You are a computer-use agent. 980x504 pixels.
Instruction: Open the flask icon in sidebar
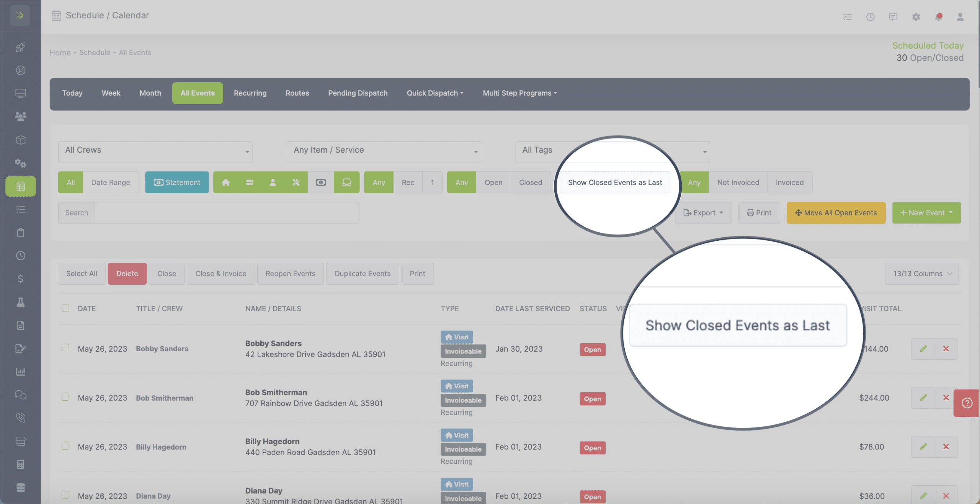21,302
